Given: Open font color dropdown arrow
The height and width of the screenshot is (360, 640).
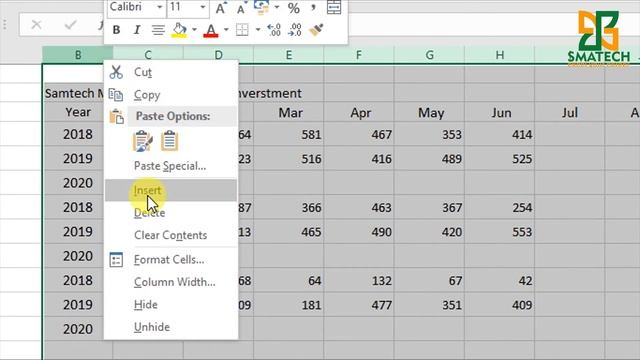Looking at the screenshot, I should click(226, 29).
